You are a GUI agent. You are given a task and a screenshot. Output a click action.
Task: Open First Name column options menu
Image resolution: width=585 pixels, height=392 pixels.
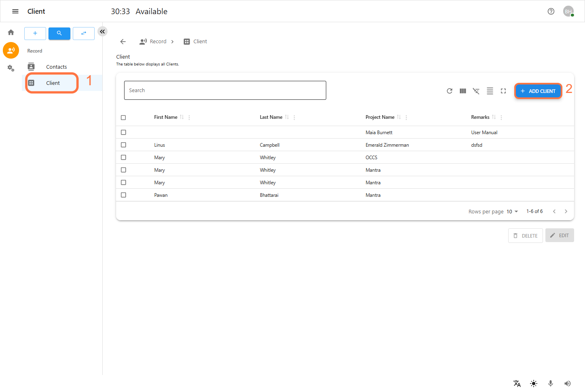click(189, 118)
